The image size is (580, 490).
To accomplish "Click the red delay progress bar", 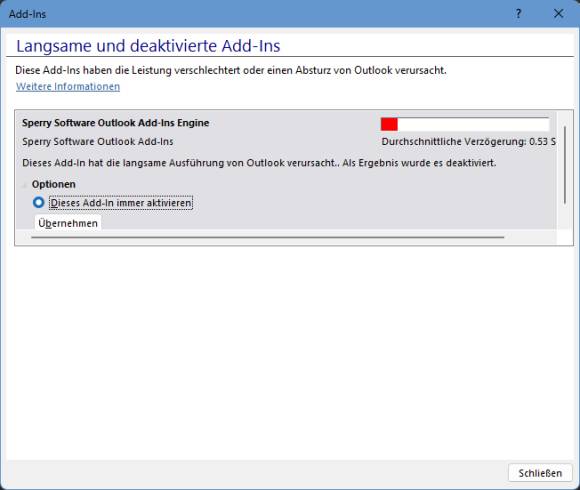I will [x=465, y=124].
